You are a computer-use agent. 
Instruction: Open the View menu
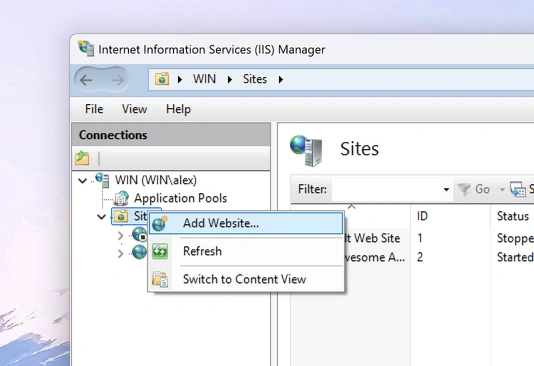tap(135, 109)
